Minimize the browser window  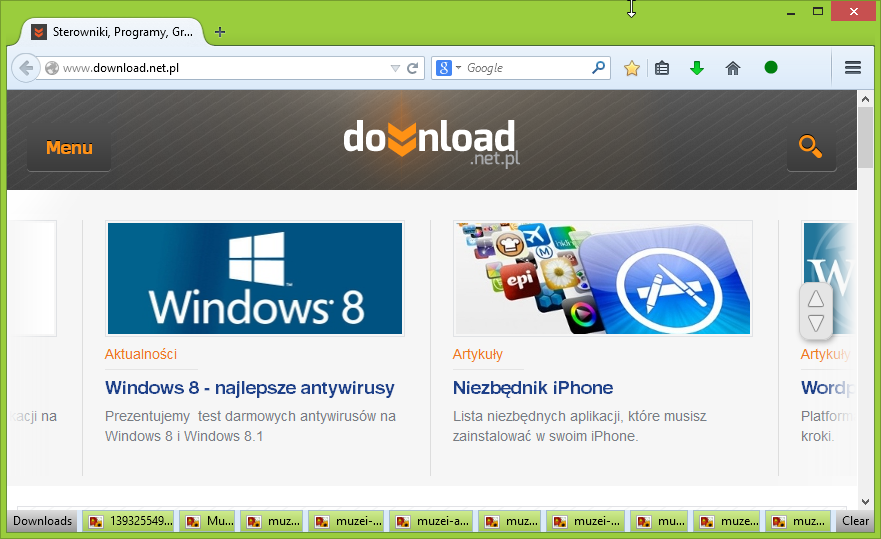click(x=791, y=12)
